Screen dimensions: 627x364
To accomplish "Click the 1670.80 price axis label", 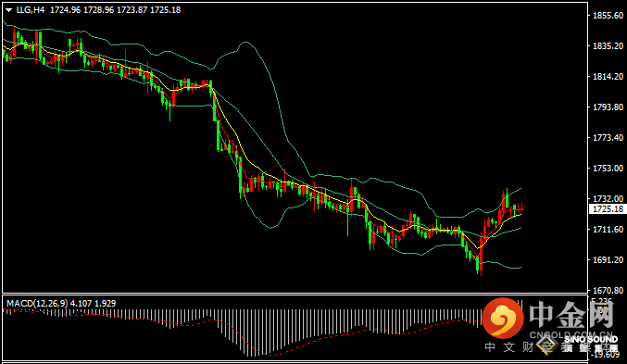I will coord(608,290).
